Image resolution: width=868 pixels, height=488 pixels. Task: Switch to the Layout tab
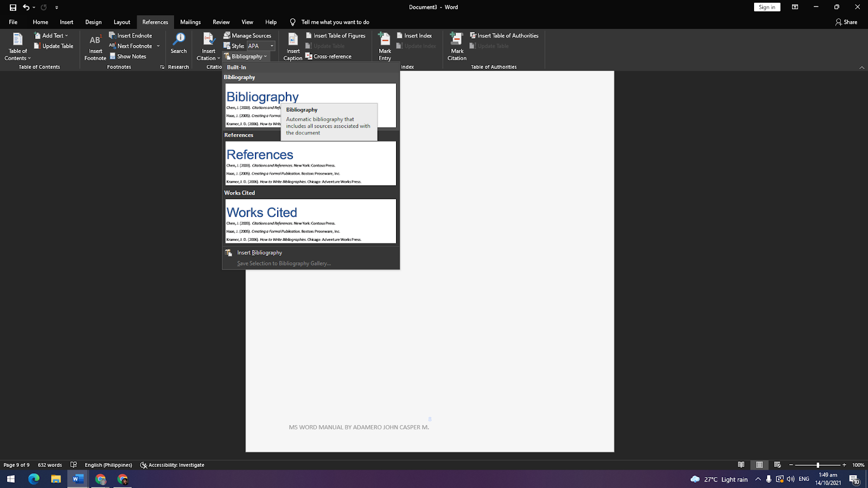pyautogui.click(x=122, y=22)
